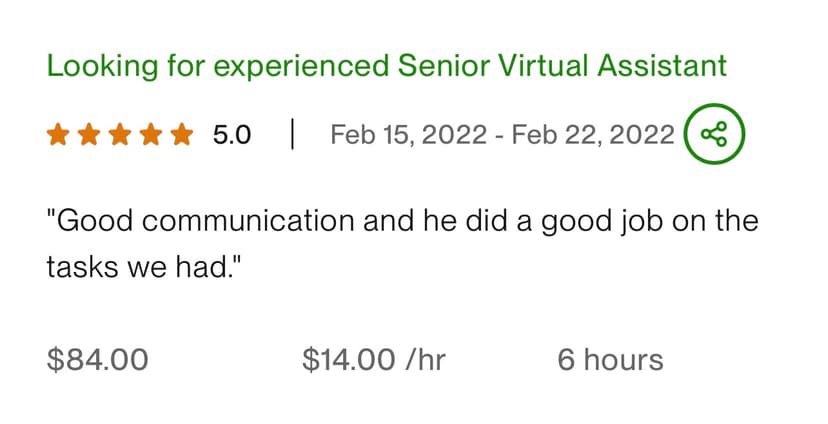Click the first orange rating star
Image resolution: width=828 pixels, height=424 pixels.
pos(57,134)
